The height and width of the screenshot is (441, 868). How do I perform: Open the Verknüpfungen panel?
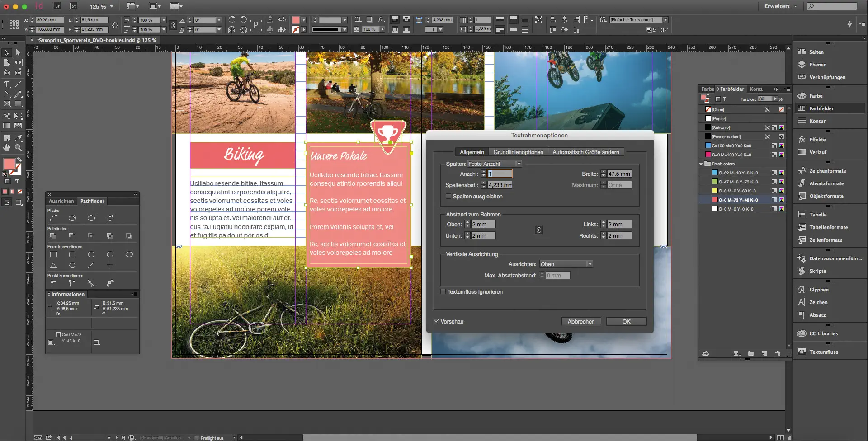coord(827,77)
